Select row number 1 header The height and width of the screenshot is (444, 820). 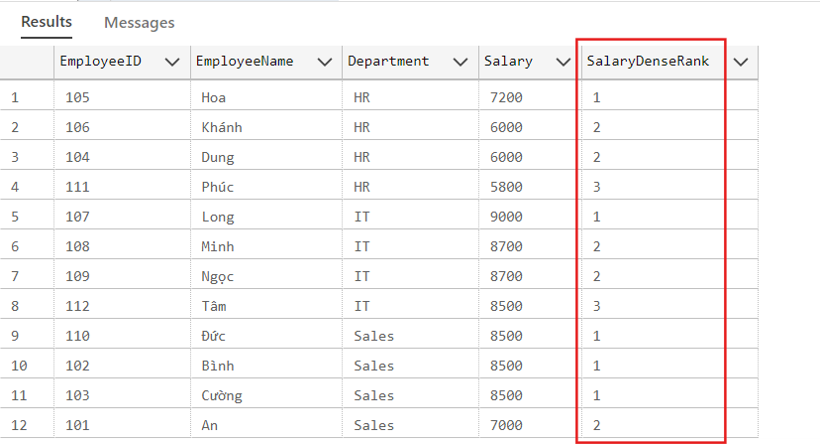click(x=26, y=97)
